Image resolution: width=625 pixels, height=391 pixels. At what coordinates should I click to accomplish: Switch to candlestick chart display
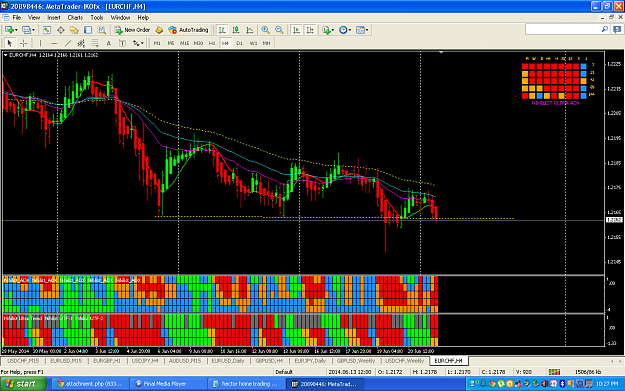(x=236, y=30)
